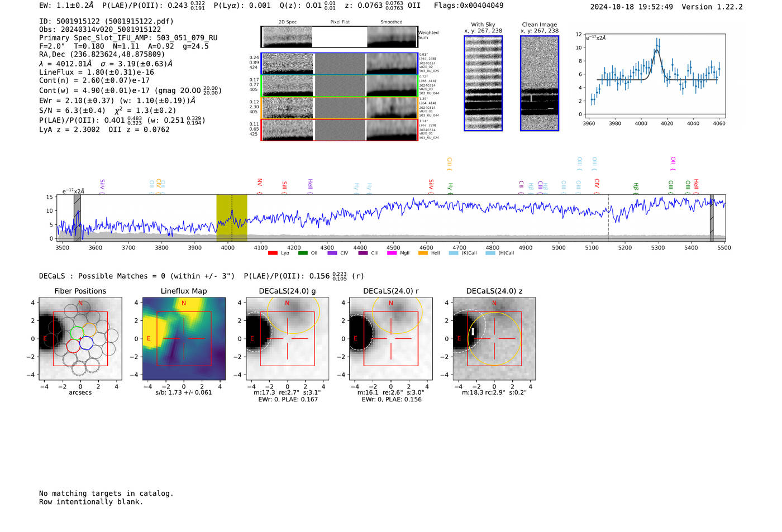The image size is (782, 532).
Task: Click the blue fiber circle in Fiber Positions
Action: (x=86, y=343)
